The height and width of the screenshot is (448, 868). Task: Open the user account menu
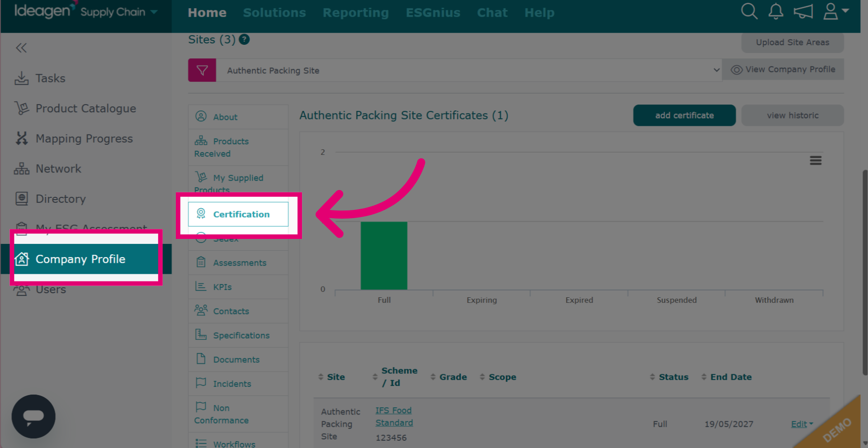click(x=835, y=11)
